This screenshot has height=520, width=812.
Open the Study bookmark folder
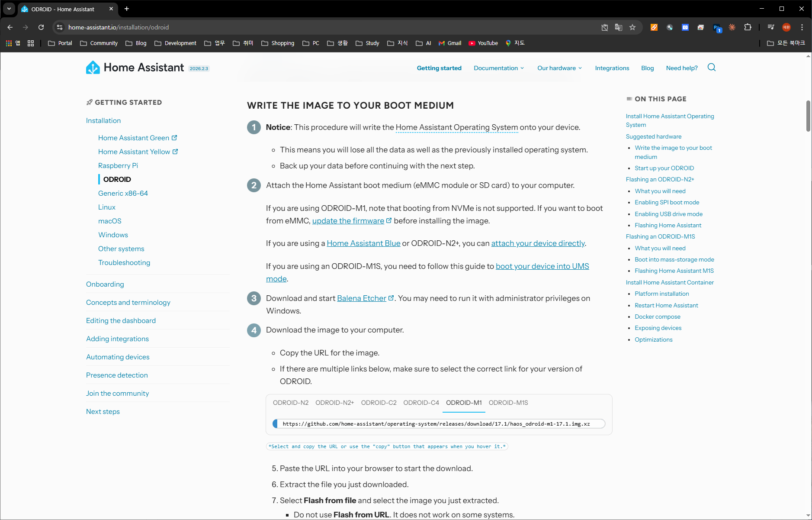(x=367, y=43)
